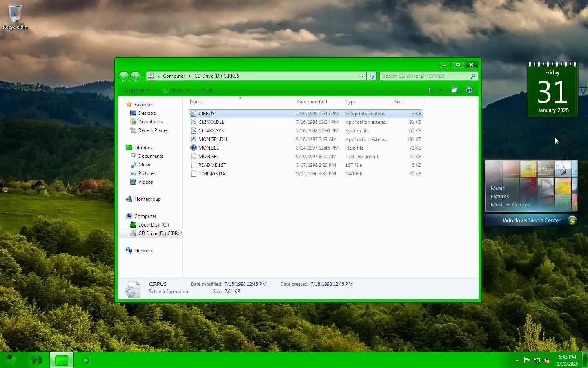588x368 pixels.
Task: Select Libraries in the navigation pane
Action: [x=143, y=148]
